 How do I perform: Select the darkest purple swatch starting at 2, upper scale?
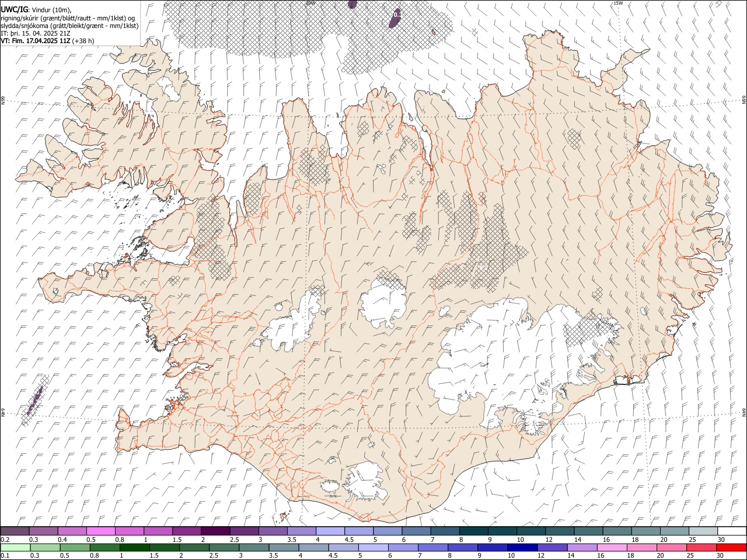point(215,531)
